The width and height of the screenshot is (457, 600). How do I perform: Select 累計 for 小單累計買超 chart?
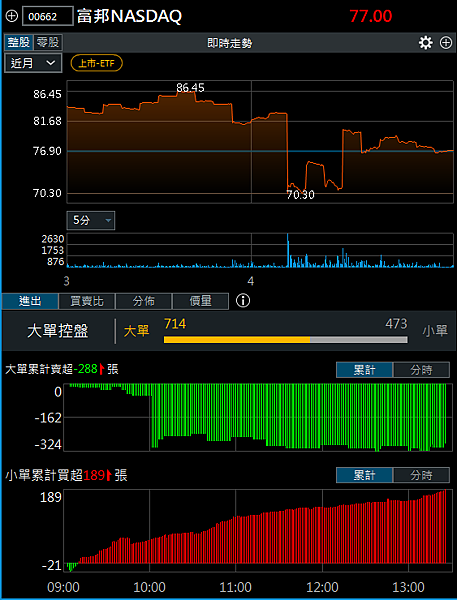364,475
